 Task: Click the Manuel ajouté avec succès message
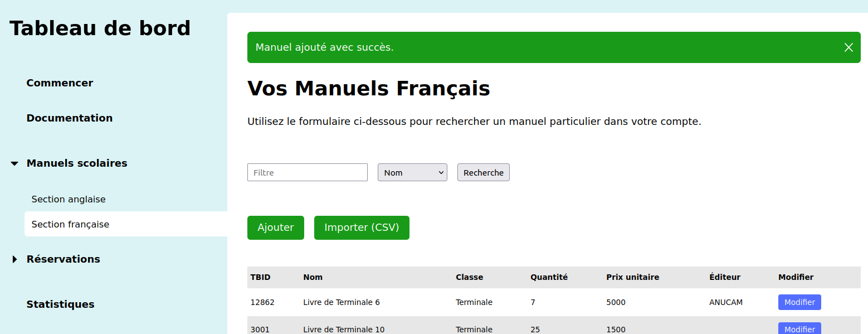pos(324,47)
